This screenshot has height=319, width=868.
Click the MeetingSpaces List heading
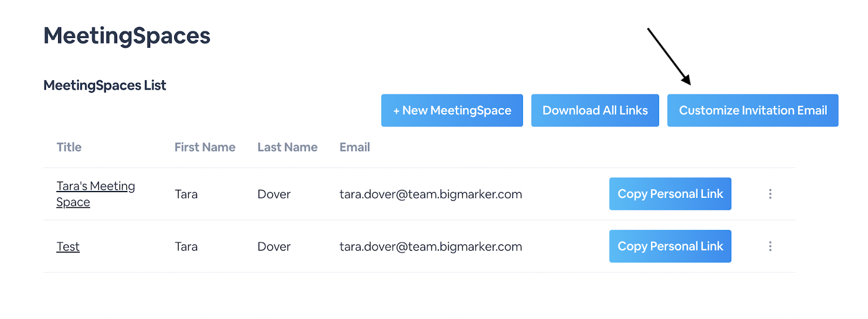(105, 86)
